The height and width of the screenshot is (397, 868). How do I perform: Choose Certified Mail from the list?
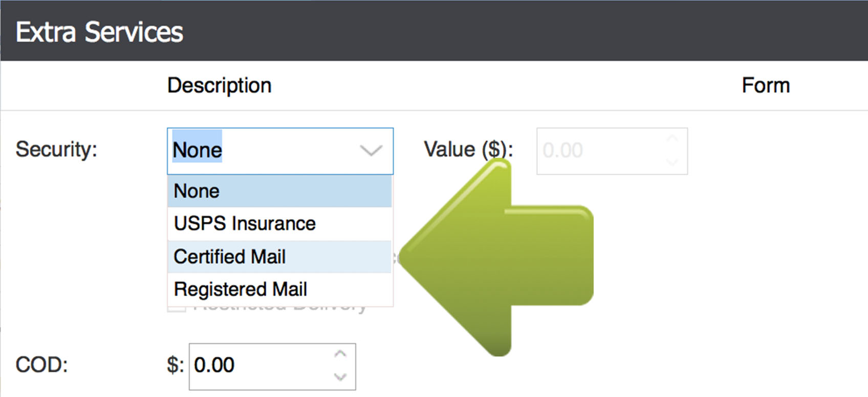[228, 256]
